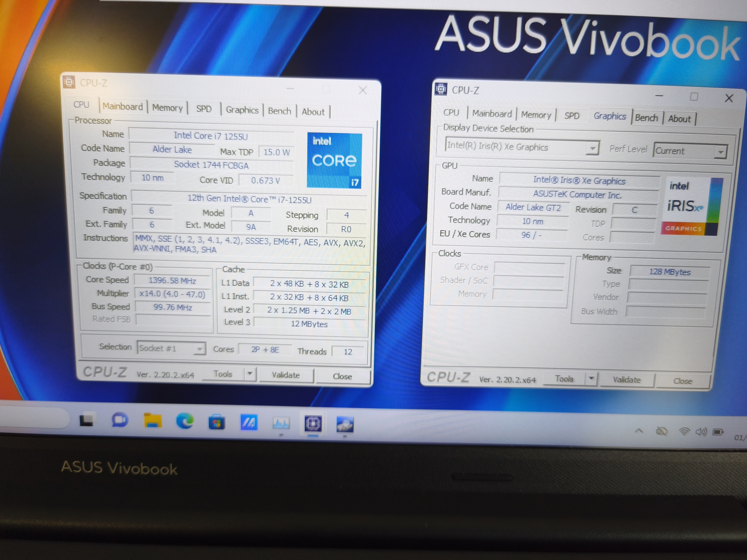This screenshot has width=747, height=560.
Task: Click Validate in the right CPU-Z window
Action: (x=626, y=380)
